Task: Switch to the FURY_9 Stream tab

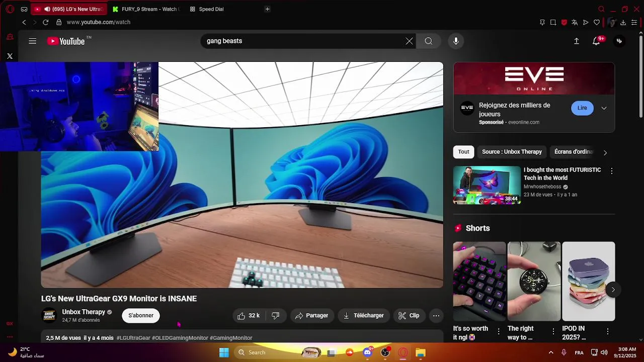Action: [145, 9]
